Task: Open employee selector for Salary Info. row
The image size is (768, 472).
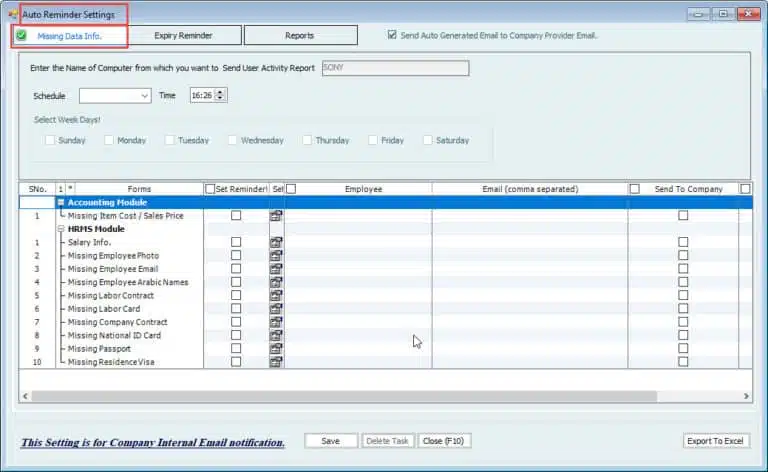Action: coord(276,242)
